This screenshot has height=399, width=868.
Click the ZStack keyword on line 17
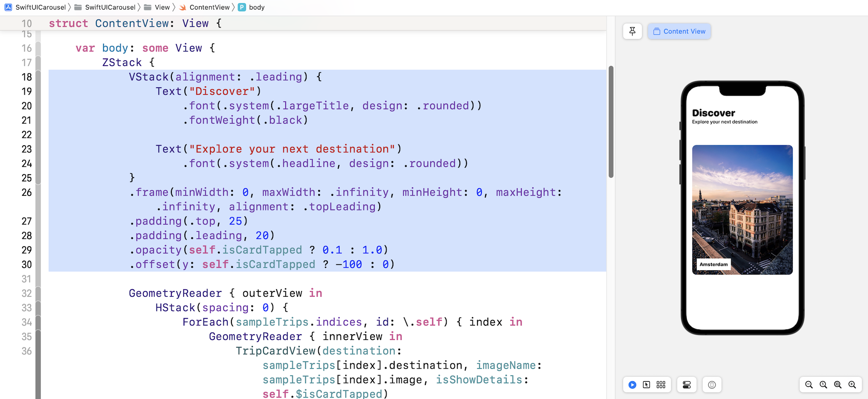pyautogui.click(x=122, y=62)
